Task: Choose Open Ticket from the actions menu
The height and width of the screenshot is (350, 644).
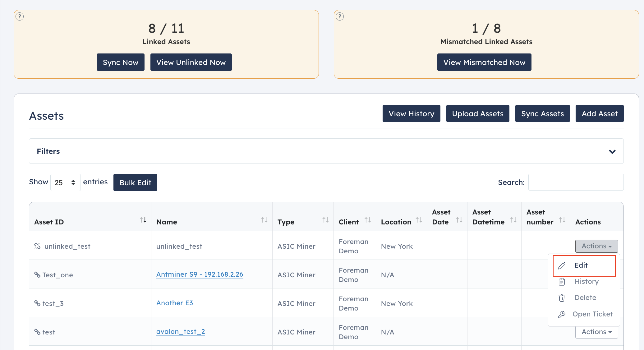Action: point(584,314)
